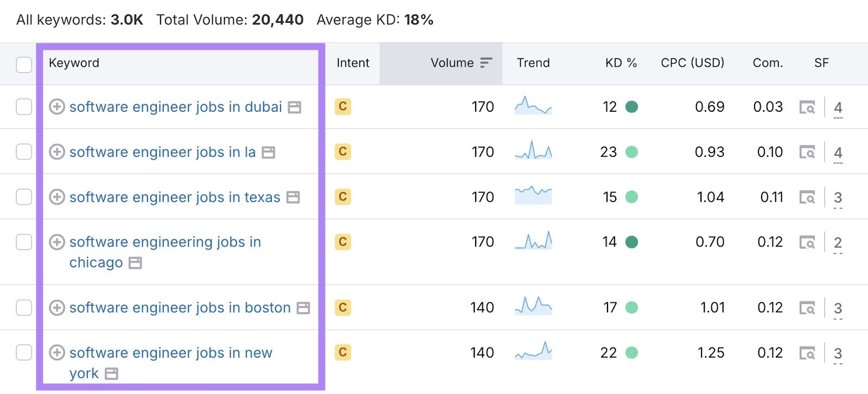868x394 pixels.
Task: Click the Commercial intent badge for 'software engineer jobs in boston'
Action: pyautogui.click(x=342, y=307)
